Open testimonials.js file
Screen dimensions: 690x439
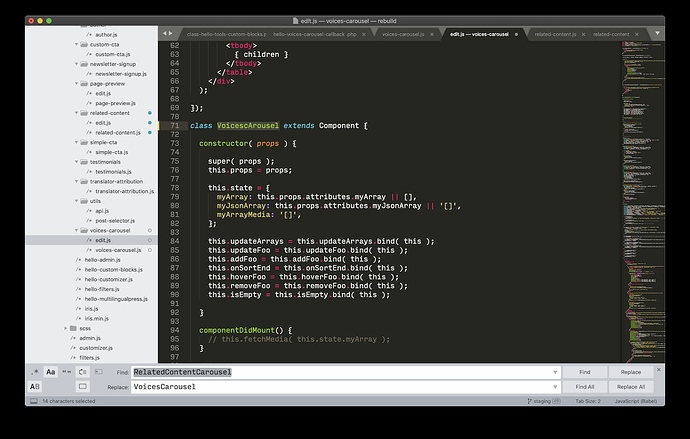point(113,172)
